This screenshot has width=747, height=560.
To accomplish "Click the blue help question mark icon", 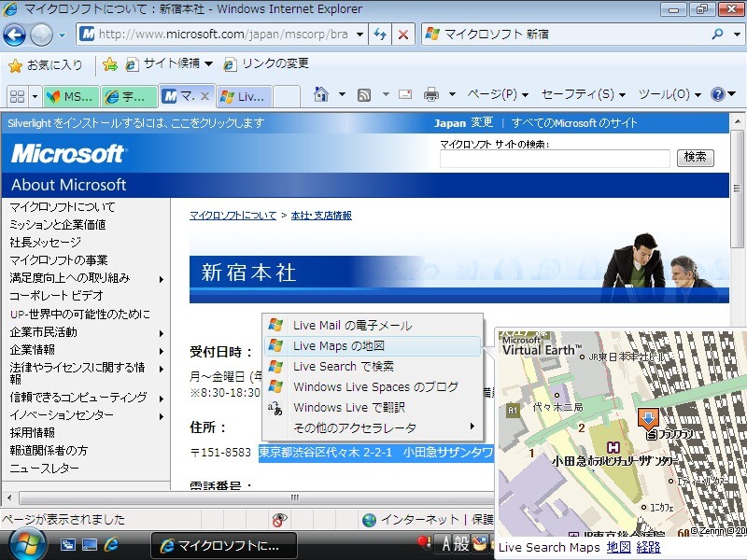I will coord(717,94).
